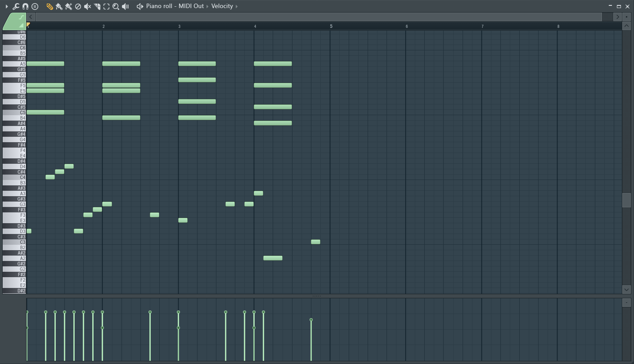Toggle the slide note switch in green corner
Screen dimensions: 634x364
[21, 18]
